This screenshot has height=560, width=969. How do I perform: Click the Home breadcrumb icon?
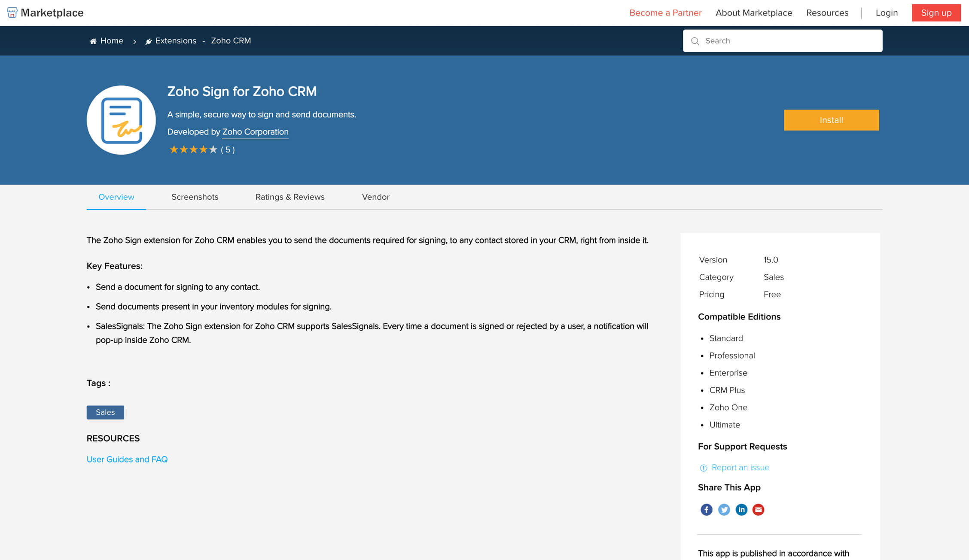point(93,41)
